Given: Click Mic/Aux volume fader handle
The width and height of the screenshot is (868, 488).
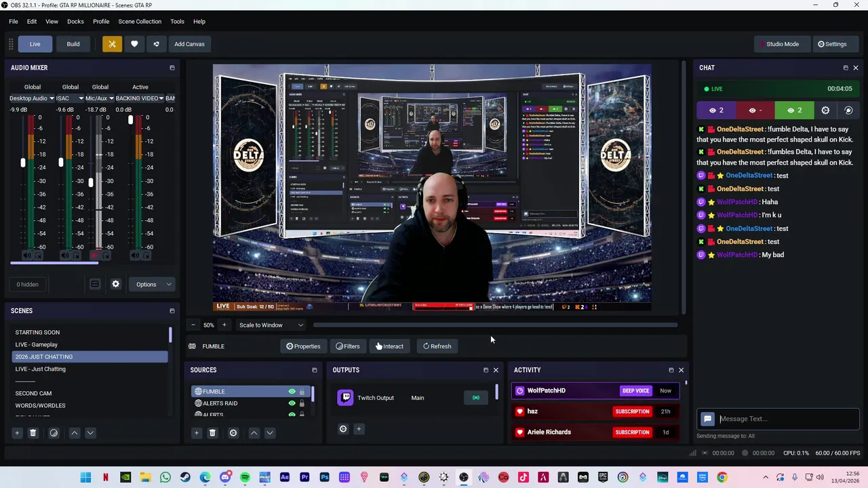Looking at the screenshot, I should [90, 182].
